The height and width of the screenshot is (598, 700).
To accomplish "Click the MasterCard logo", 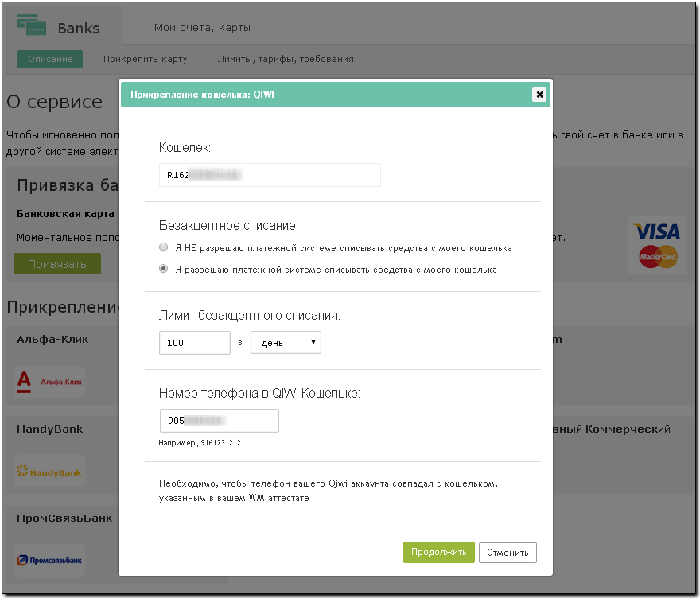I will pos(658,257).
